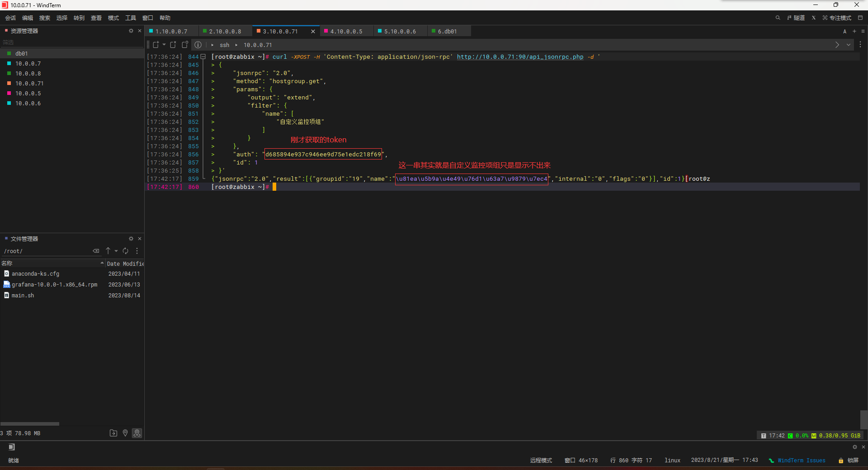Switch to tab 5.10.0.0.6
This screenshot has height=470, width=868.
pyautogui.click(x=400, y=31)
